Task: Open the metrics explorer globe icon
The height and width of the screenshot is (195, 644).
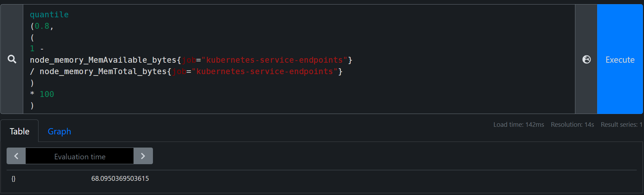Action: pos(586,60)
